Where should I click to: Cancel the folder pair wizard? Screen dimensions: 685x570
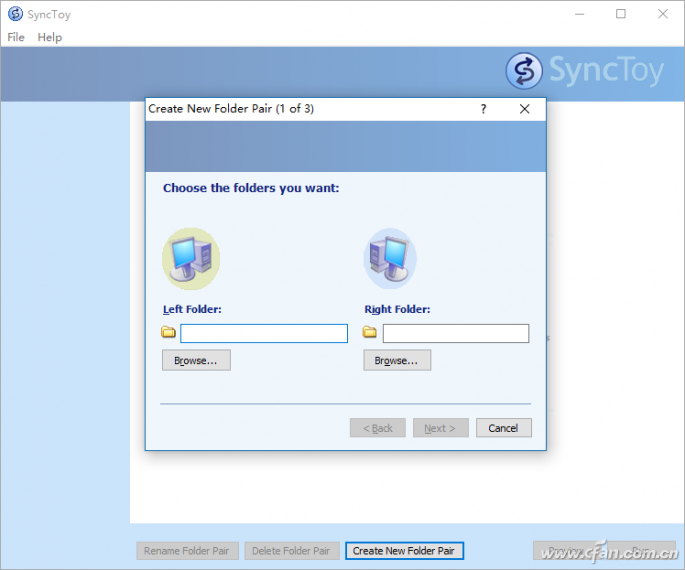pos(504,428)
